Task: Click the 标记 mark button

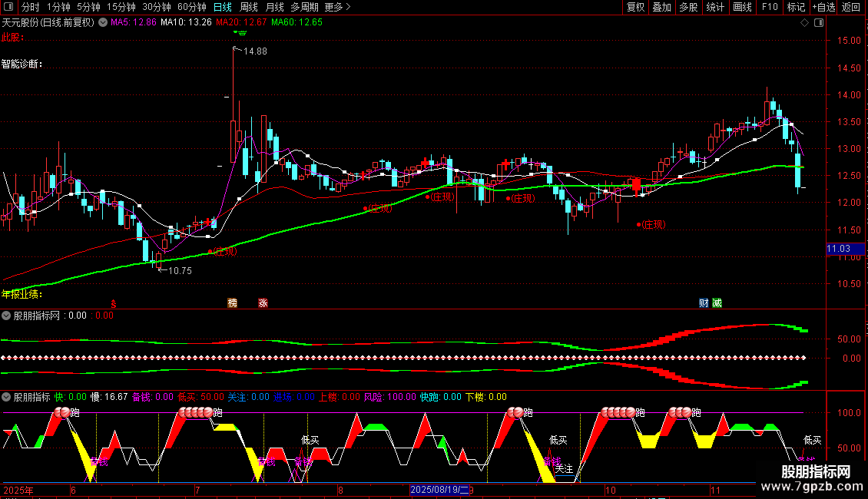Action: point(796,7)
